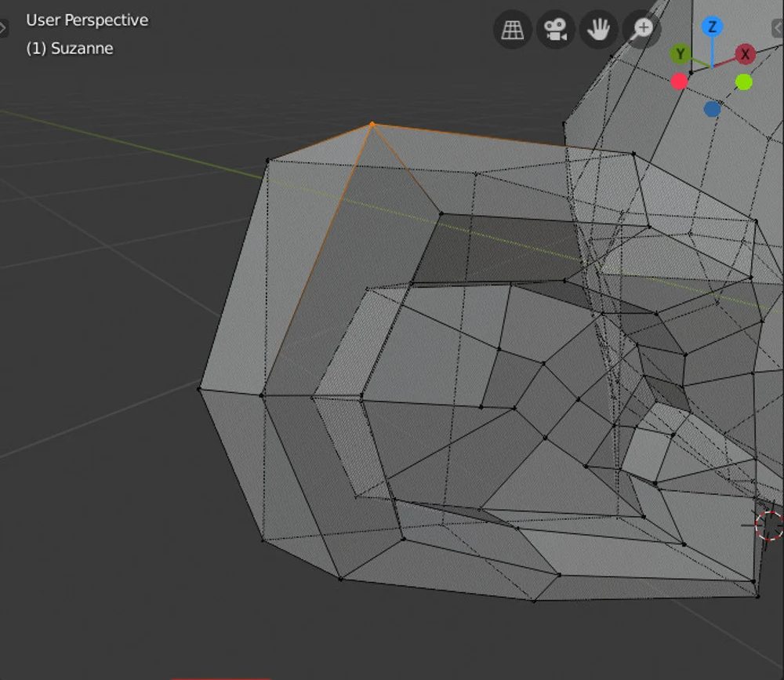Screen dimensions: 784x680
Task: Click unlabeled dark blue dot on gizmo
Action: click(x=712, y=109)
